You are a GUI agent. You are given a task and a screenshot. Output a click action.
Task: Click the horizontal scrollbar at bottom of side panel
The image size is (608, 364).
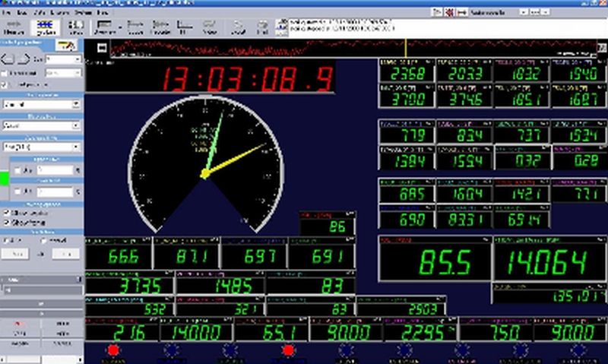click(42, 359)
